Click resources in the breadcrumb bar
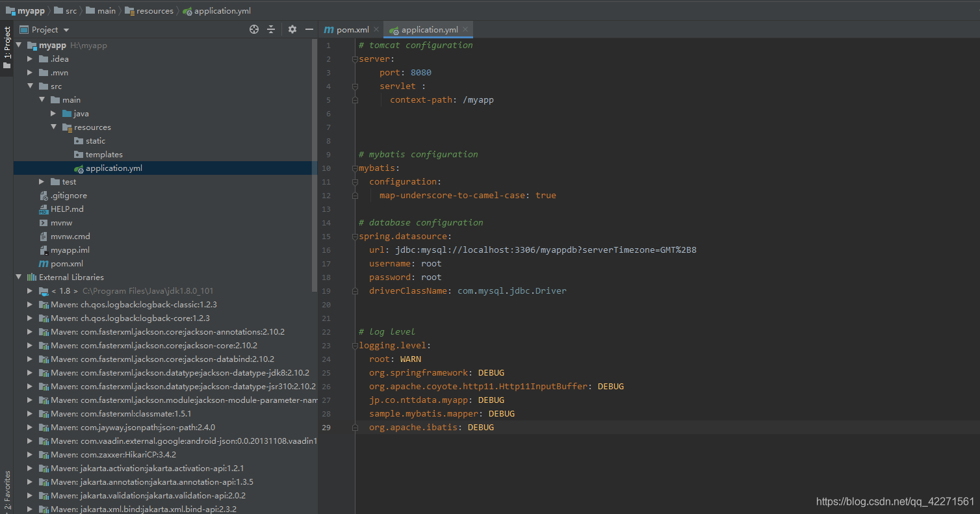The width and height of the screenshot is (980, 514). tap(149, 10)
